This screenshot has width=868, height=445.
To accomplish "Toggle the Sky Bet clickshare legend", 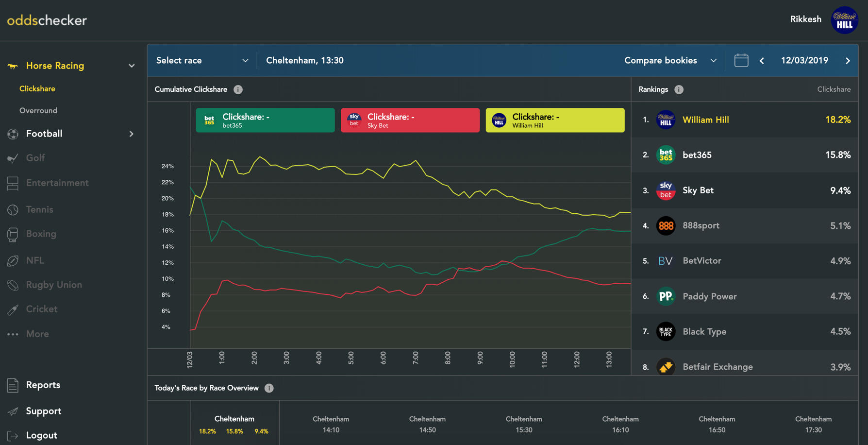I will (x=410, y=120).
